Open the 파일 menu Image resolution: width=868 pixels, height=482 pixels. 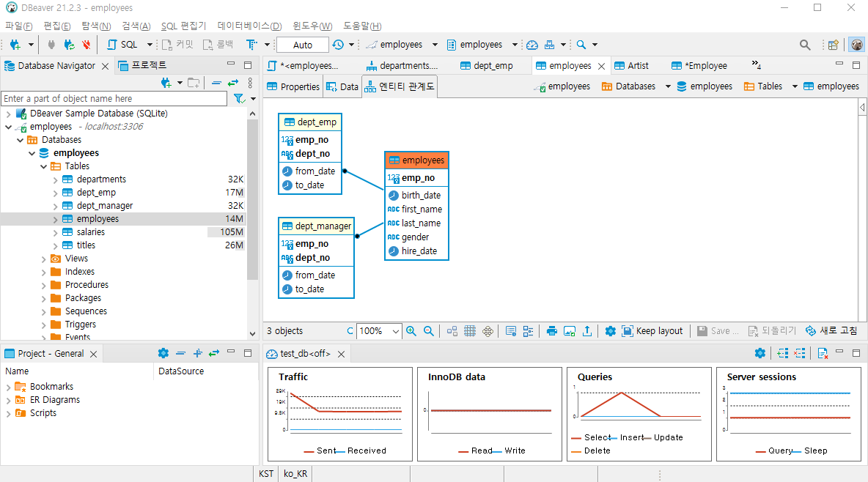pos(19,26)
